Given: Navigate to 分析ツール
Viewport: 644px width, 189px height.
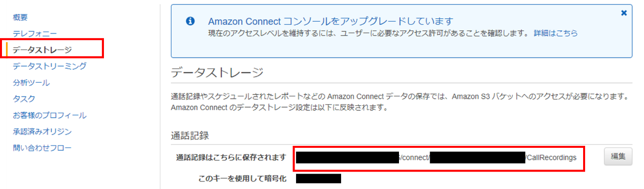Looking at the screenshot, I should click(31, 83).
